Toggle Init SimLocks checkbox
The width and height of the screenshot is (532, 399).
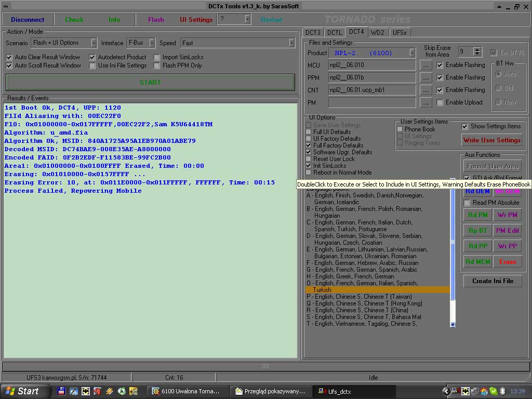[x=308, y=166]
